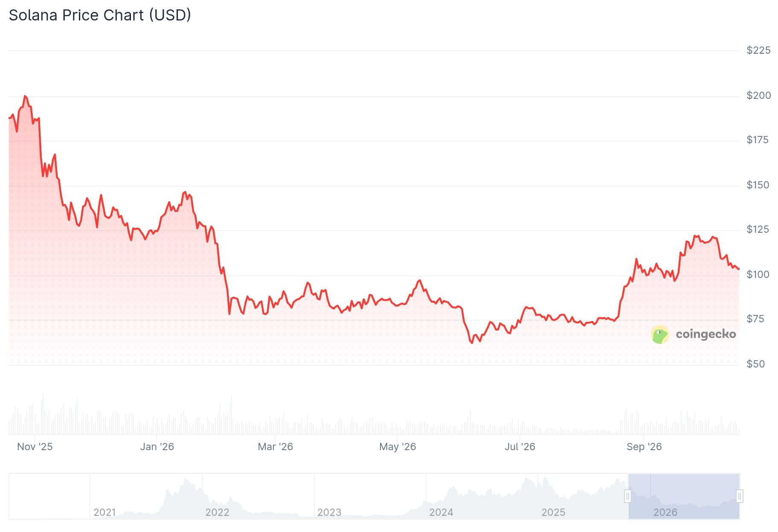Image resolution: width=778 pixels, height=532 pixels.
Task: Click the $50 price axis label
Action: click(x=756, y=364)
